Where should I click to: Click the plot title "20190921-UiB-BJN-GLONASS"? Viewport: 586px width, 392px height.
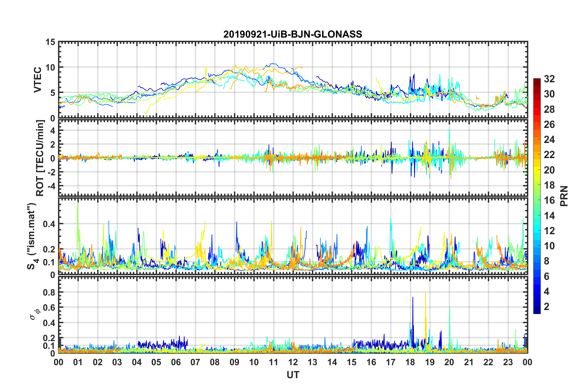click(x=293, y=34)
